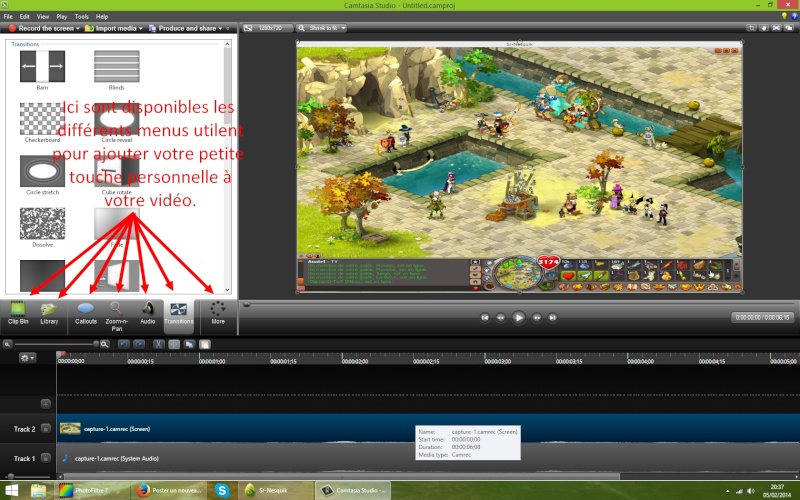The image size is (800, 500).
Task: Switch to the Audio tab
Action: [x=147, y=314]
